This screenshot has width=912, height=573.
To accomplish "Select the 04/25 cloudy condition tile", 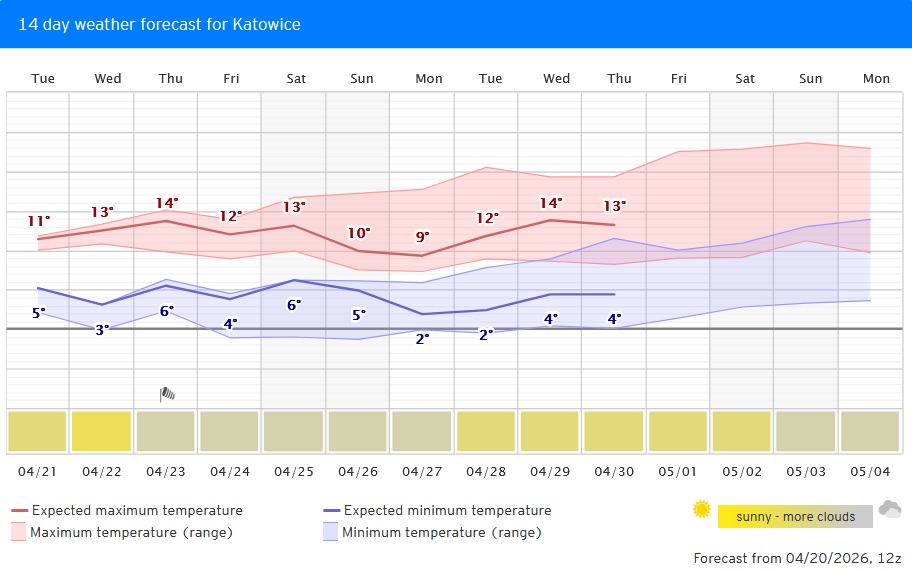I will coord(293,431).
